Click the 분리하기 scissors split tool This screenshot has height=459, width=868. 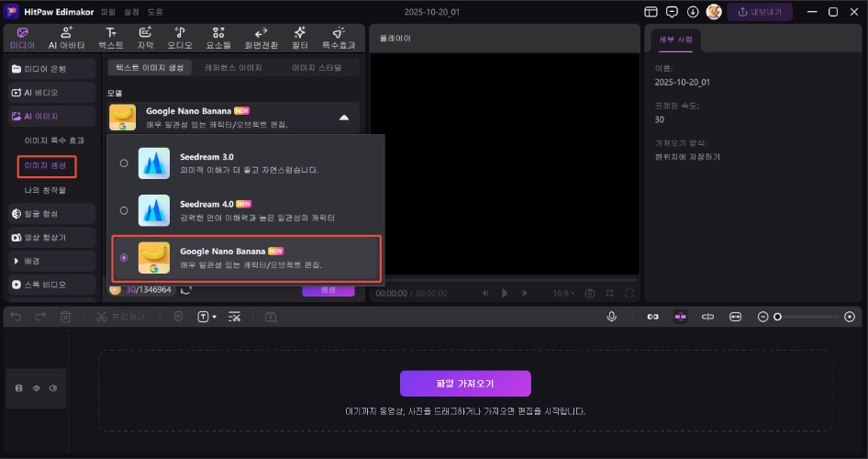120,317
